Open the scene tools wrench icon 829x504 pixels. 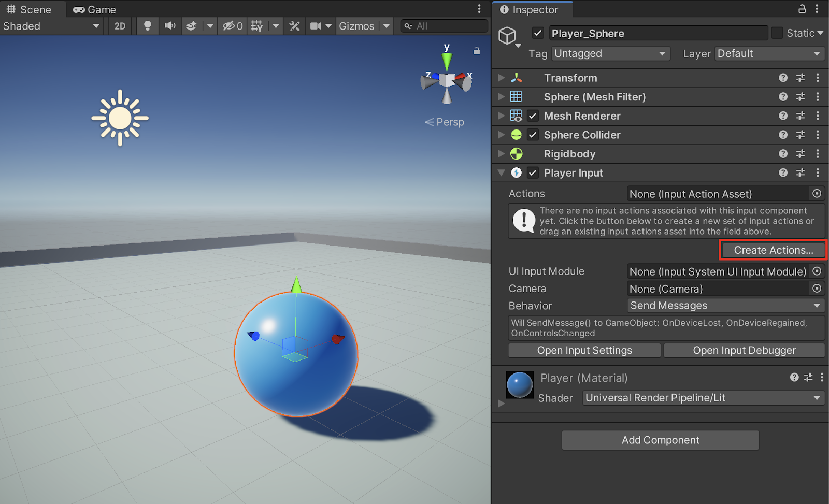click(x=294, y=26)
